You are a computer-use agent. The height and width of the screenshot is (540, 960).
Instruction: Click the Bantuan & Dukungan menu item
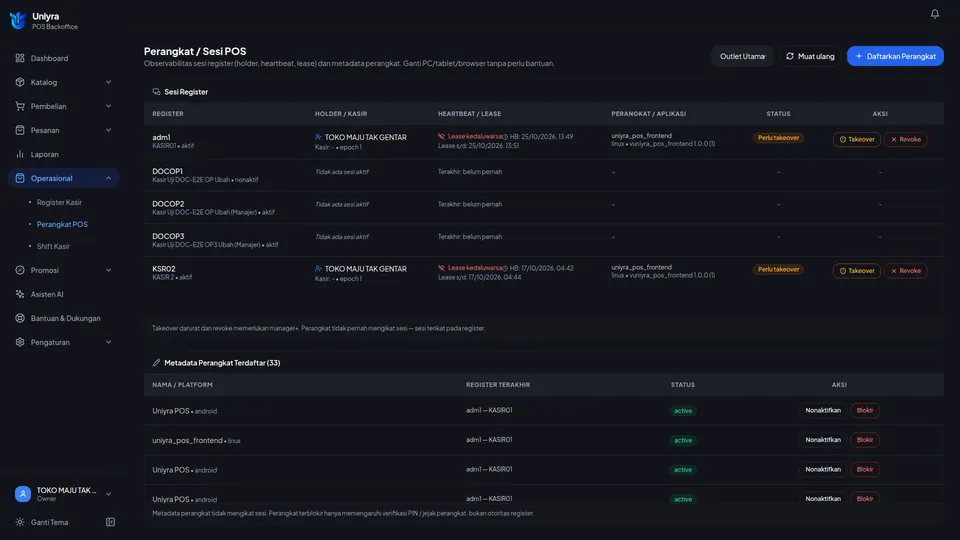[64, 318]
